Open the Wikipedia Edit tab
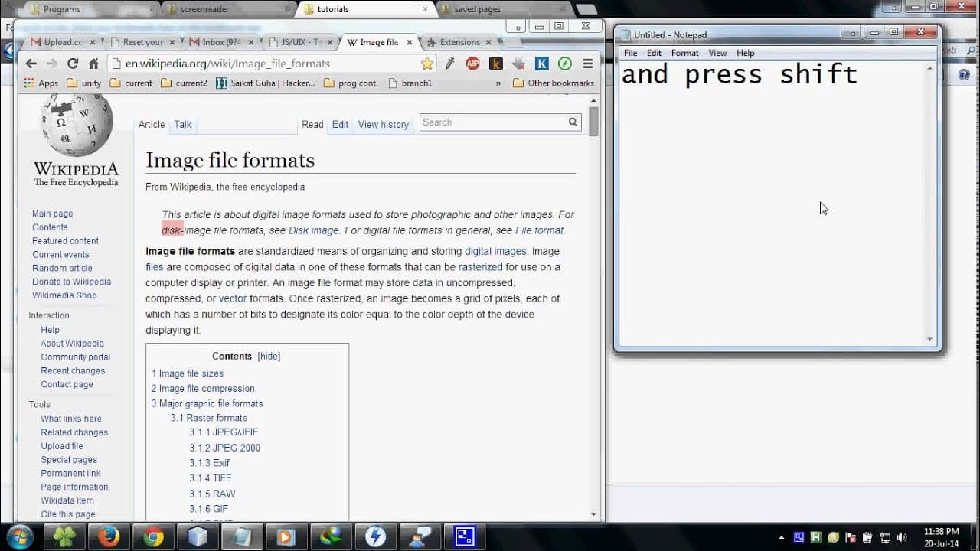980x551 pixels. coord(340,124)
